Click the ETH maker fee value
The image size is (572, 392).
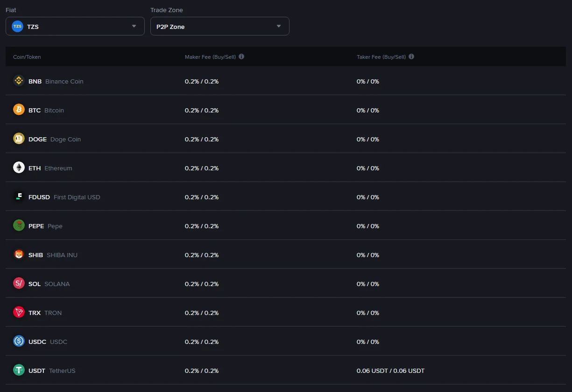[202, 168]
